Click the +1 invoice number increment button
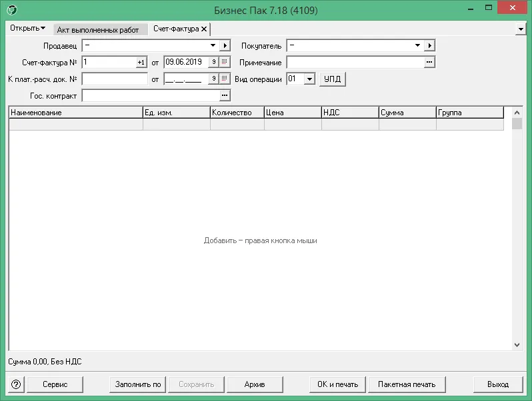This screenshot has width=532, height=401. pyautogui.click(x=141, y=63)
